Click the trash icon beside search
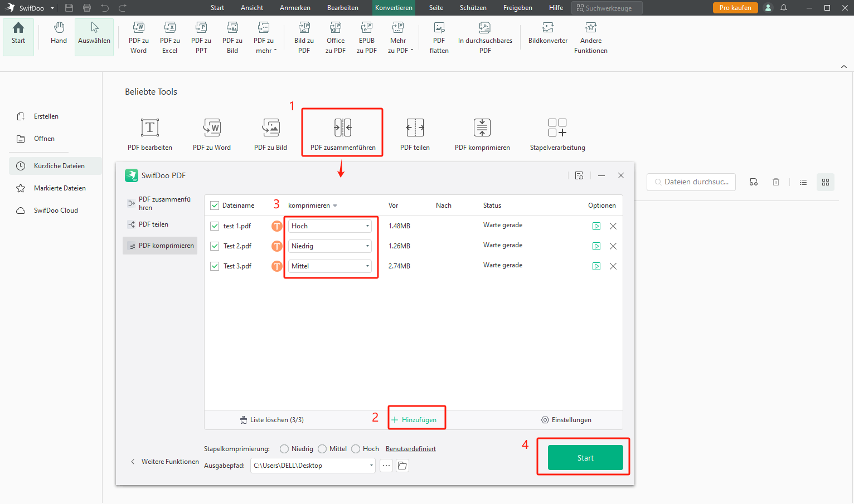 coord(776,182)
